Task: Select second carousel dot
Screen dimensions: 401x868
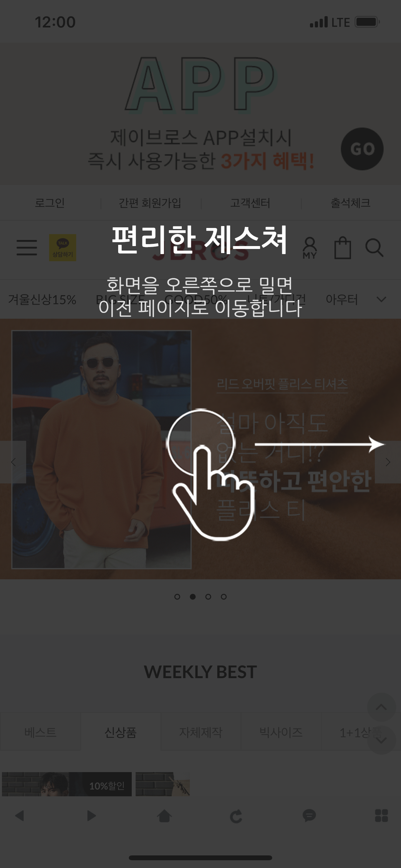Action: [193, 597]
